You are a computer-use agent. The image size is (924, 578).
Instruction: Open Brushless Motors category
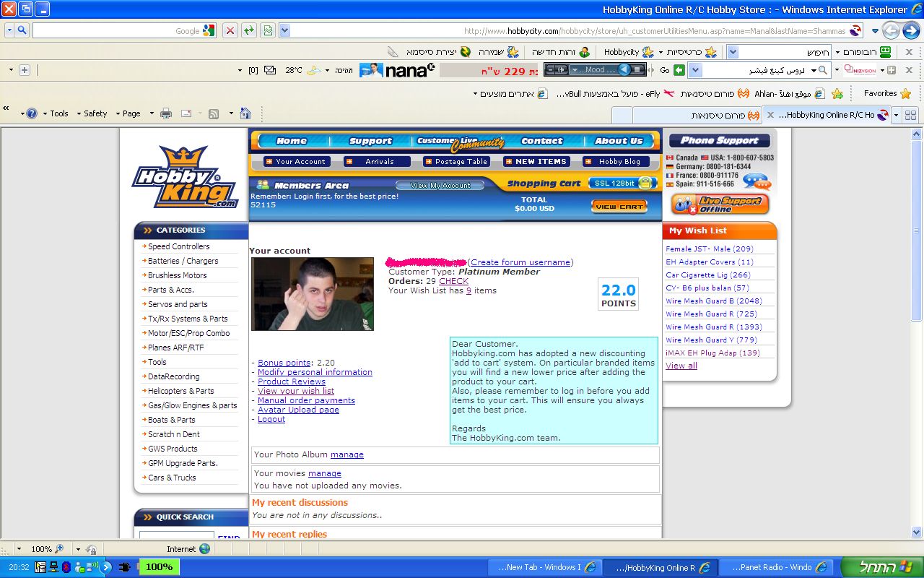click(178, 275)
